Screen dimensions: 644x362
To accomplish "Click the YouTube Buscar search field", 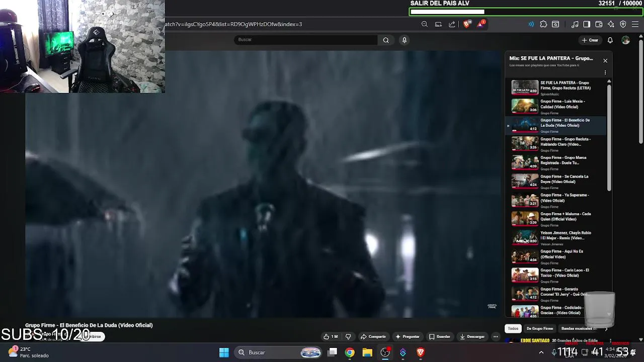I will click(306, 40).
